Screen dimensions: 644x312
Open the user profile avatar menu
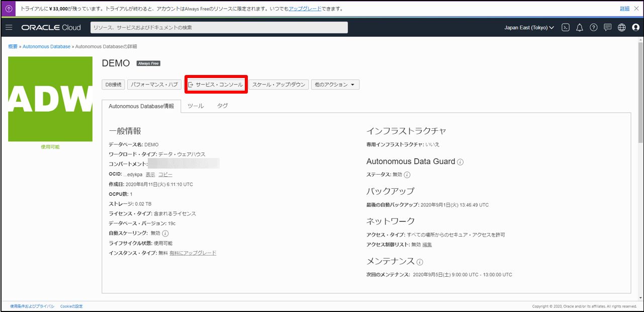coord(635,28)
